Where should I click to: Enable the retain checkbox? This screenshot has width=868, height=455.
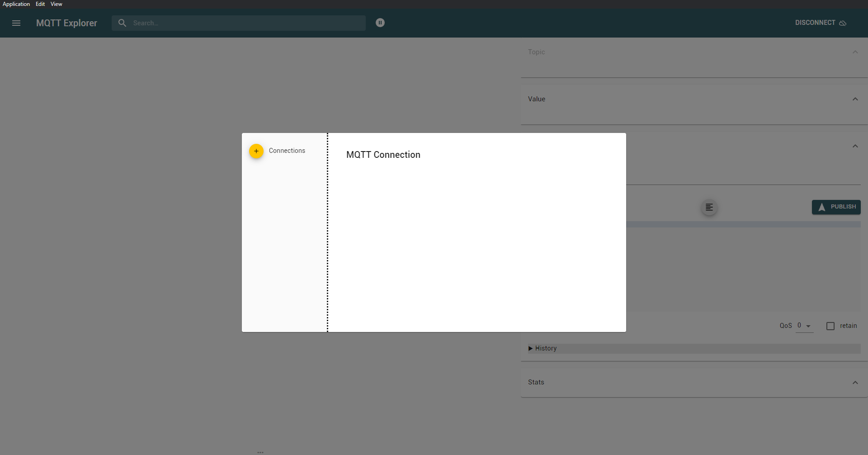830,326
